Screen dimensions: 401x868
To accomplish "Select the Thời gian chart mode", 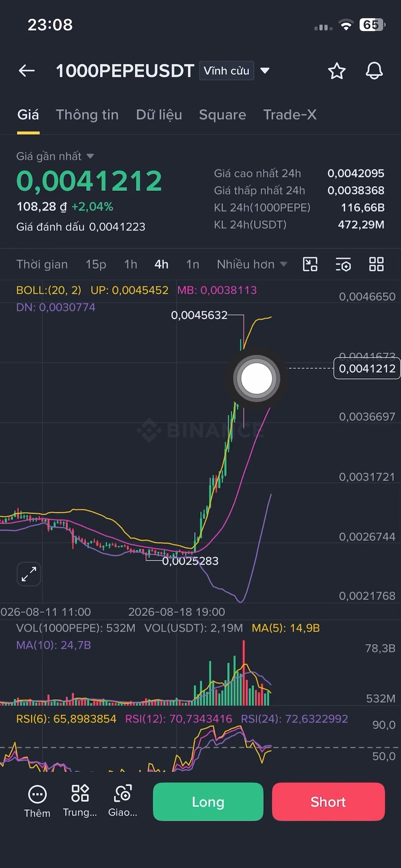I will tap(42, 264).
